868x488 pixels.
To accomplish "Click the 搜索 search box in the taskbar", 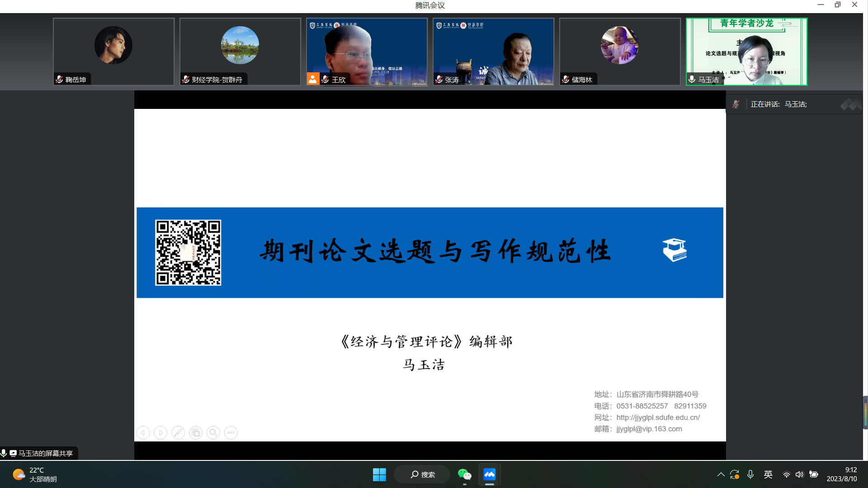I will coord(422,474).
